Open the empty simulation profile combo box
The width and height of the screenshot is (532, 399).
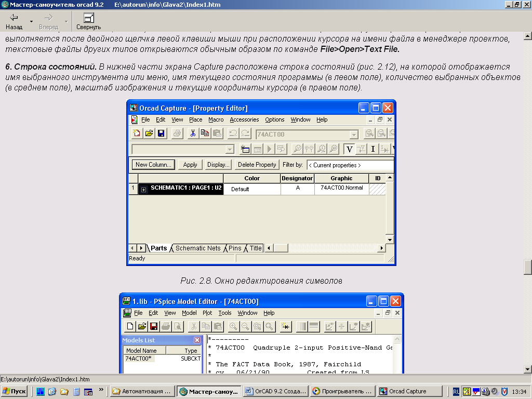(230, 149)
